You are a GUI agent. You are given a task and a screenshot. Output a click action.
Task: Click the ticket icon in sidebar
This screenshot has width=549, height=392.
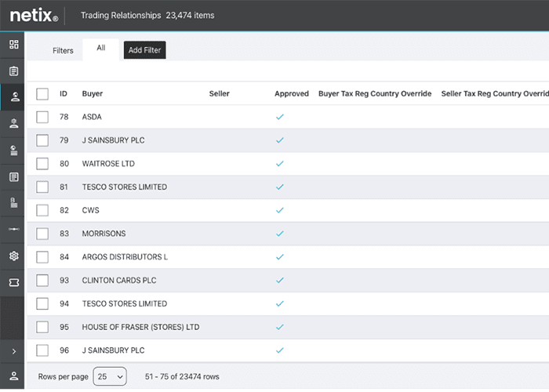13,283
